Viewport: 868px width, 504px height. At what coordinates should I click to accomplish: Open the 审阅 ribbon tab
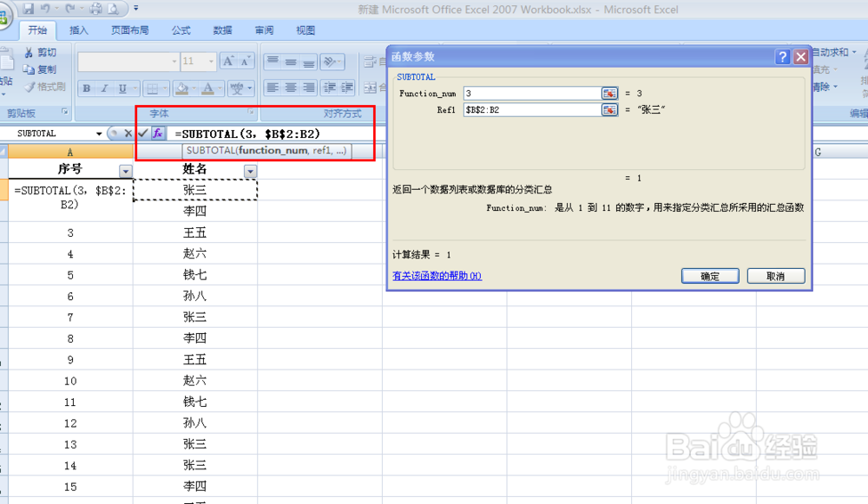coord(264,30)
